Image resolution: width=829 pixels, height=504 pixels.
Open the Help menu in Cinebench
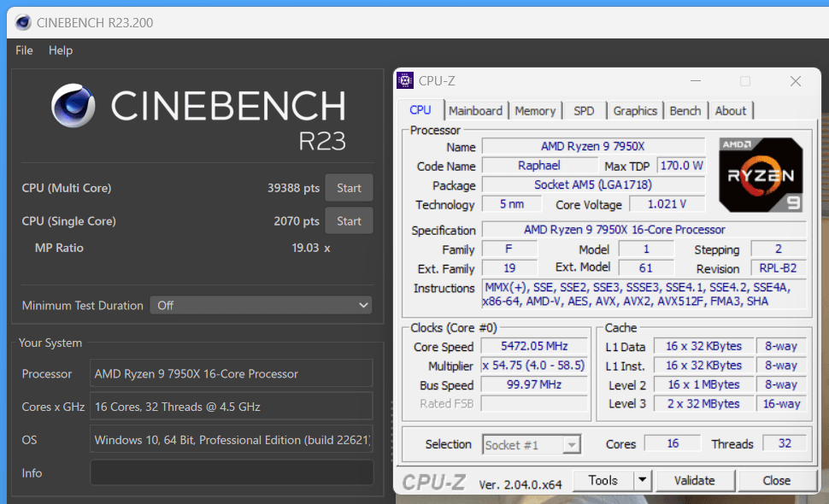pyautogui.click(x=61, y=50)
